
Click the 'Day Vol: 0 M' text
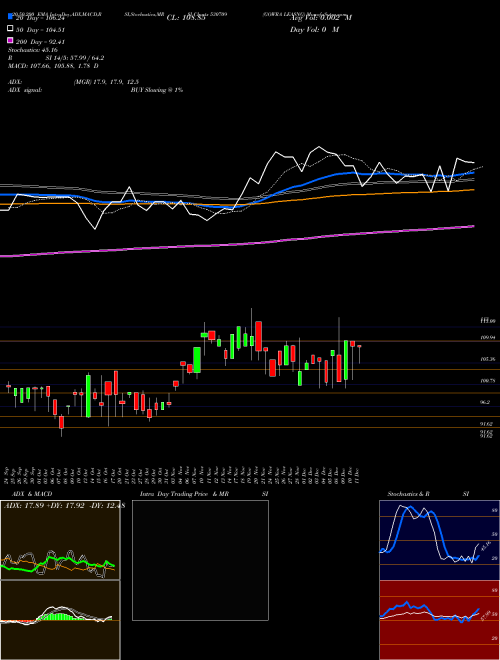tap(315, 30)
